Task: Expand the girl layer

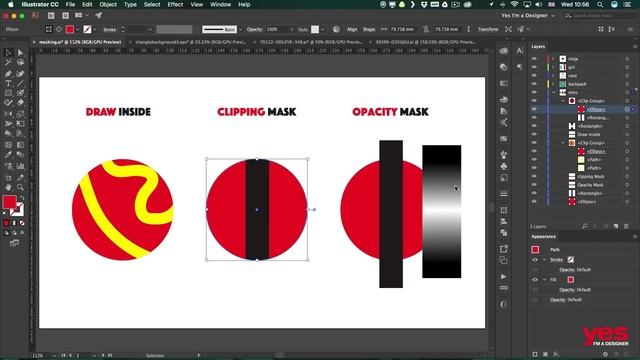Action: click(x=553, y=67)
